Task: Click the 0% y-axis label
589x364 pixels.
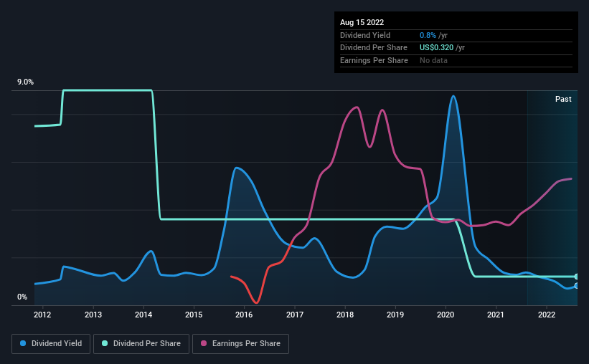Action: click(x=22, y=297)
